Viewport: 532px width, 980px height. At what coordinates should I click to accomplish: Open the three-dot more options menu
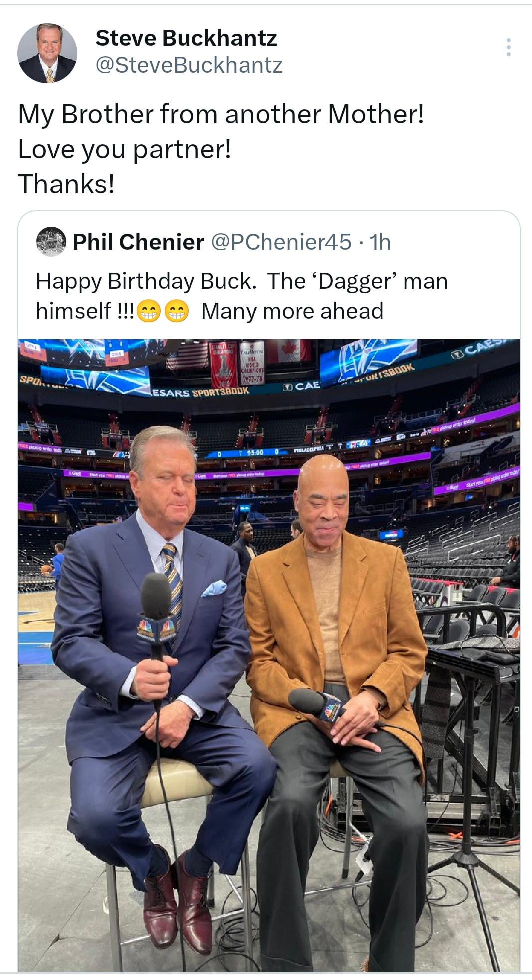(508, 47)
